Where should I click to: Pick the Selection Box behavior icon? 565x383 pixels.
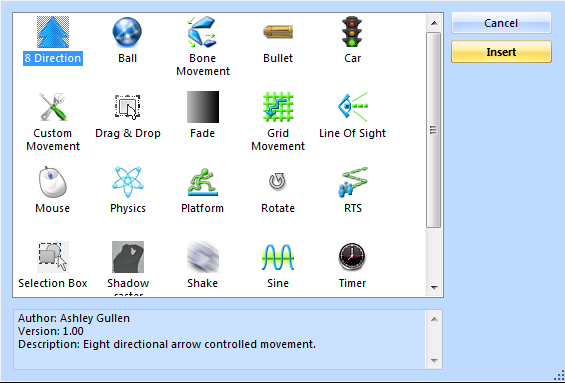pos(53,257)
